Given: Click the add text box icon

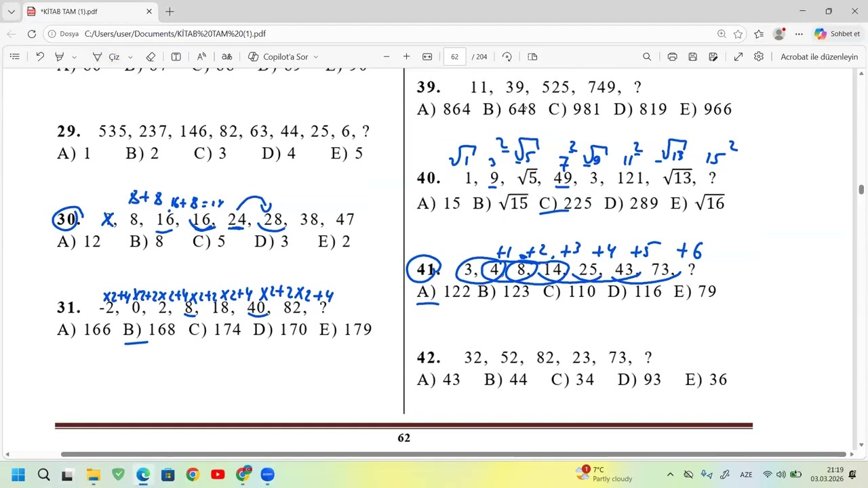Looking at the screenshot, I should pyautogui.click(x=176, y=57).
